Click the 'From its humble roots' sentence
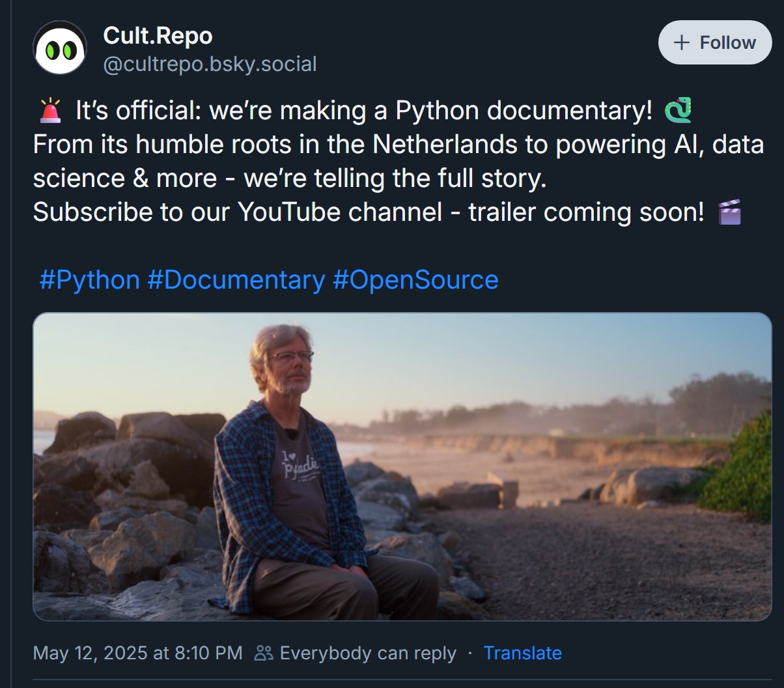Image resolution: width=784 pixels, height=688 pixels. coord(398,144)
